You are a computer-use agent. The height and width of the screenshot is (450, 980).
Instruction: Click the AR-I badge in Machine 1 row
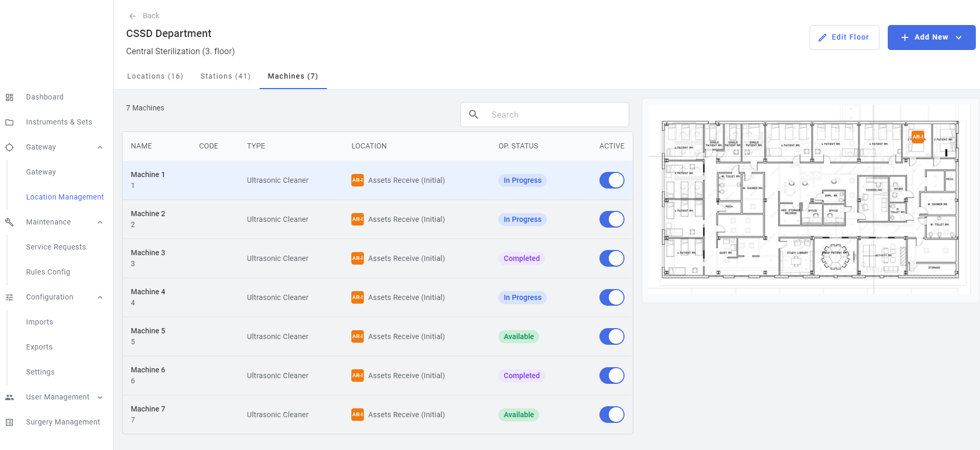click(x=358, y=180)
